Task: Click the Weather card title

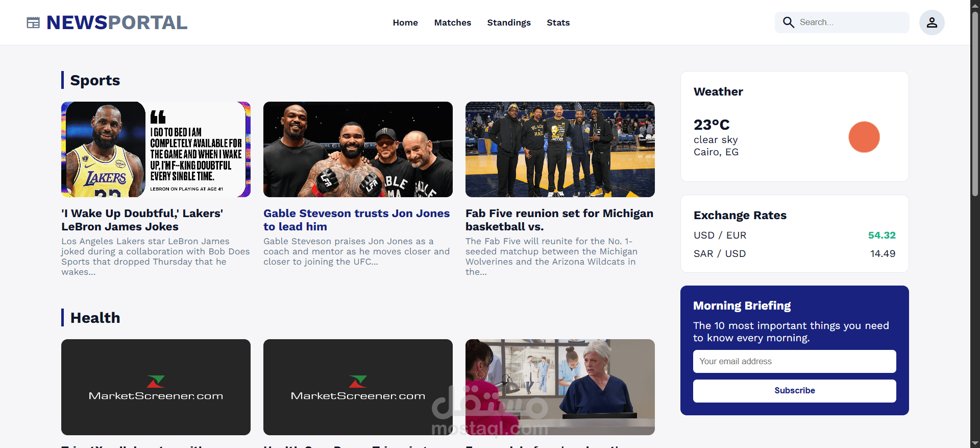Action: coord(718,91)
